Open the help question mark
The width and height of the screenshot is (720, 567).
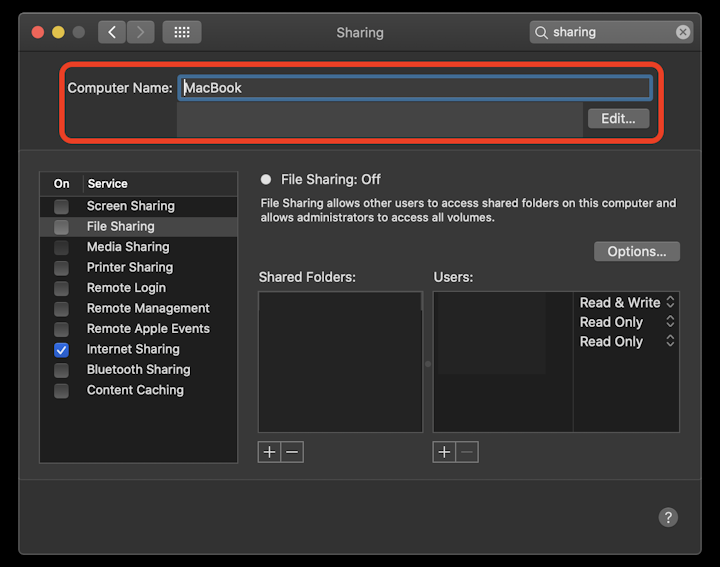668,517
